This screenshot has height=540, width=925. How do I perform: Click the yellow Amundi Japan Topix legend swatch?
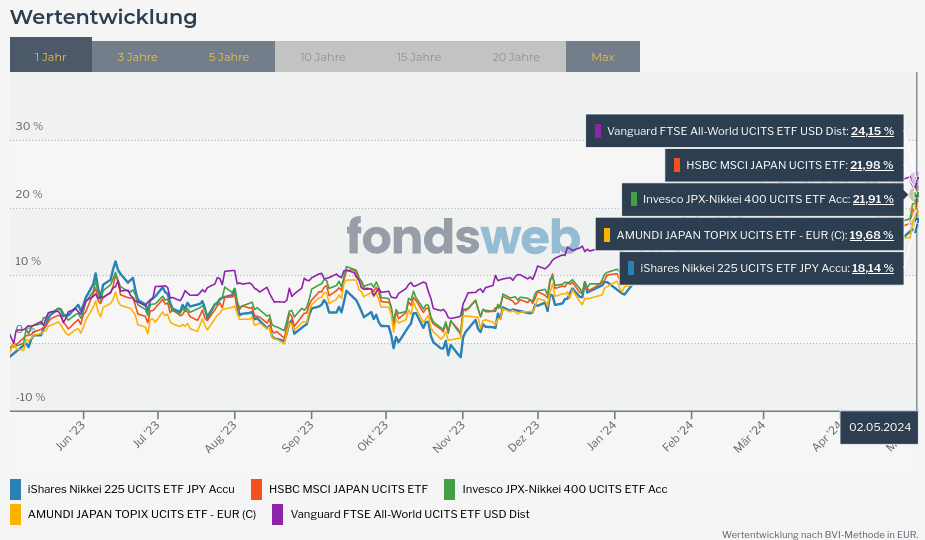[15, 514]
